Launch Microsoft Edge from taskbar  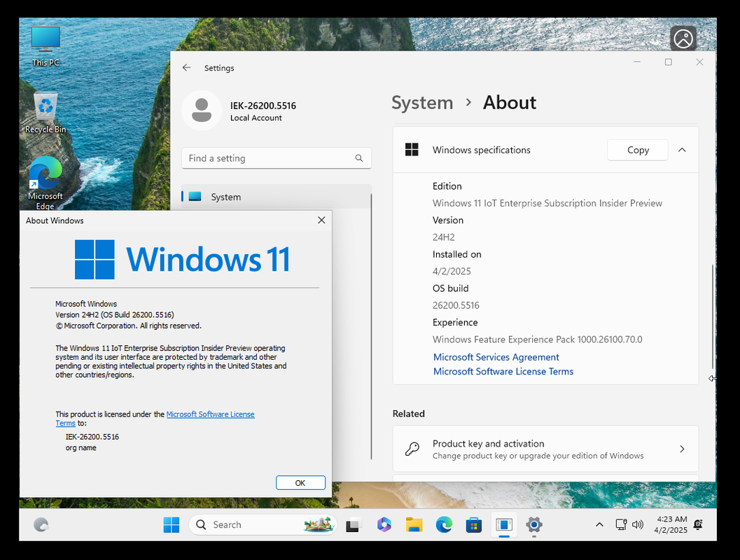pyautogui.click(x=444, y=524)
